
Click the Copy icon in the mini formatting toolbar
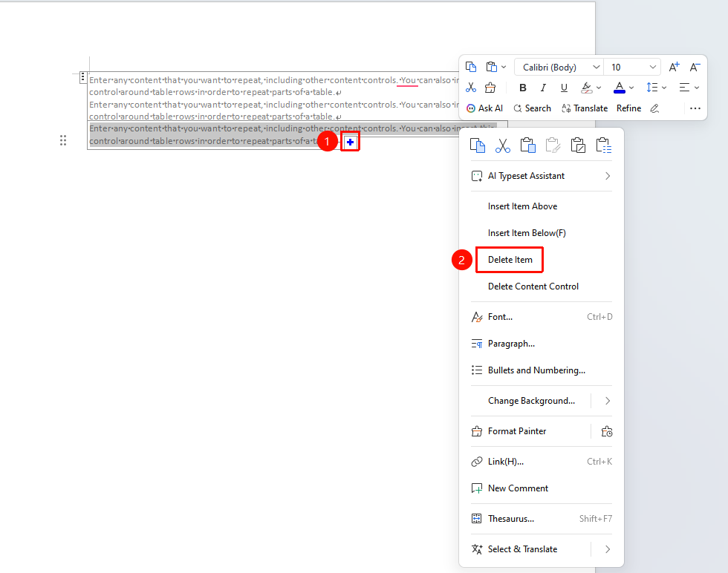pos(471,68)
